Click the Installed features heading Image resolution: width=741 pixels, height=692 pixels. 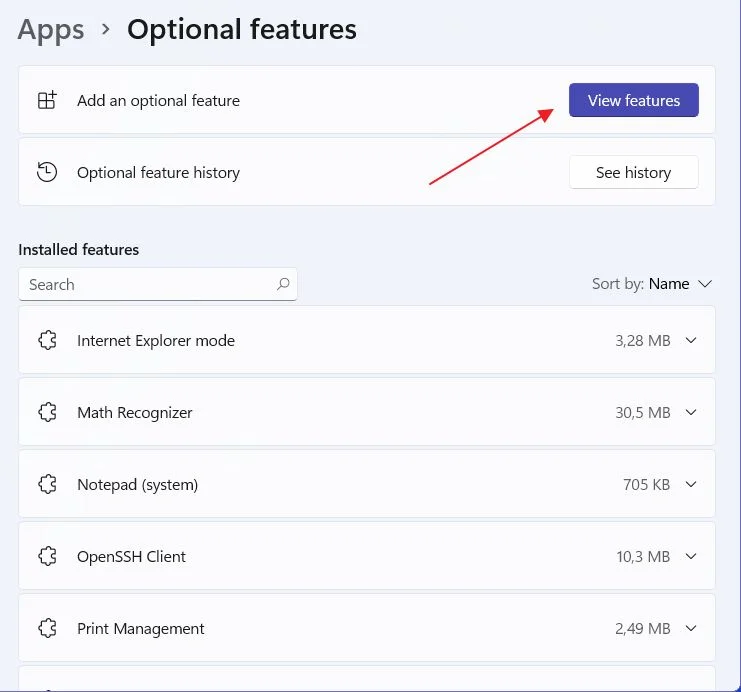78,250
